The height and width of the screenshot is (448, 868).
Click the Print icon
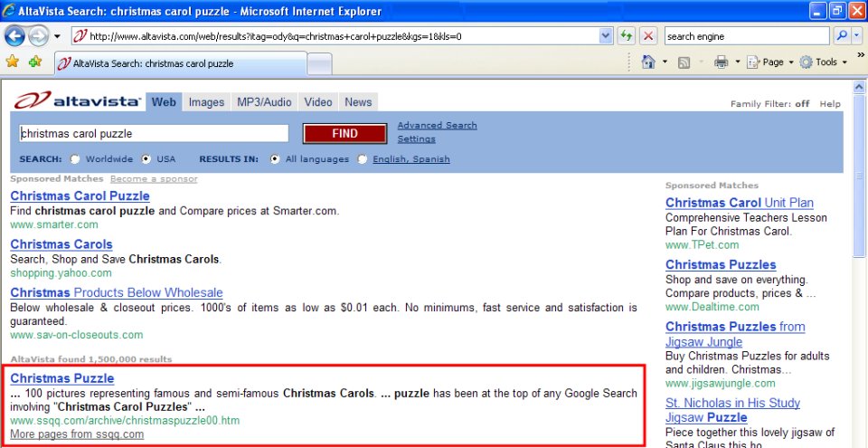[721, 62]
